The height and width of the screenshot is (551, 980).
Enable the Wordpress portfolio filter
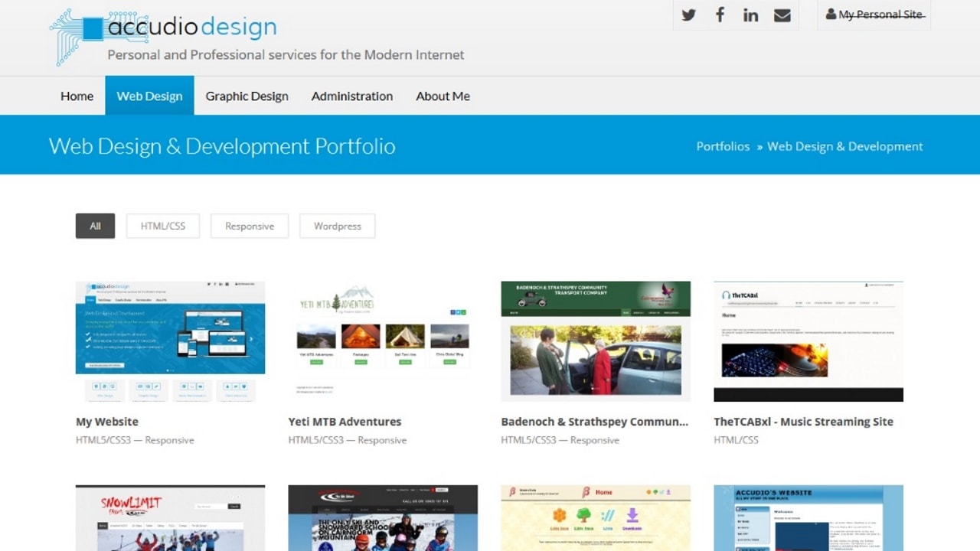pyautogui.click(x=337, y=226)
